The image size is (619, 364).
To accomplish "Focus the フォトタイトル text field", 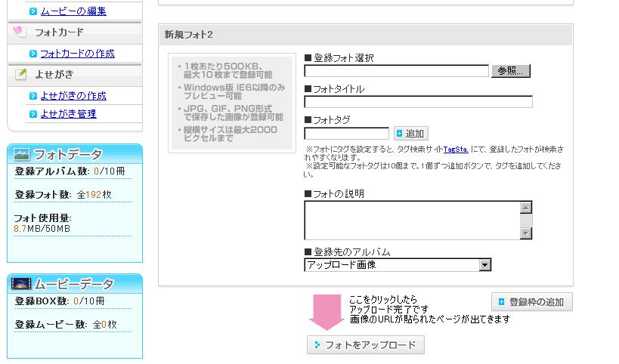I will (x=418, y=101).
